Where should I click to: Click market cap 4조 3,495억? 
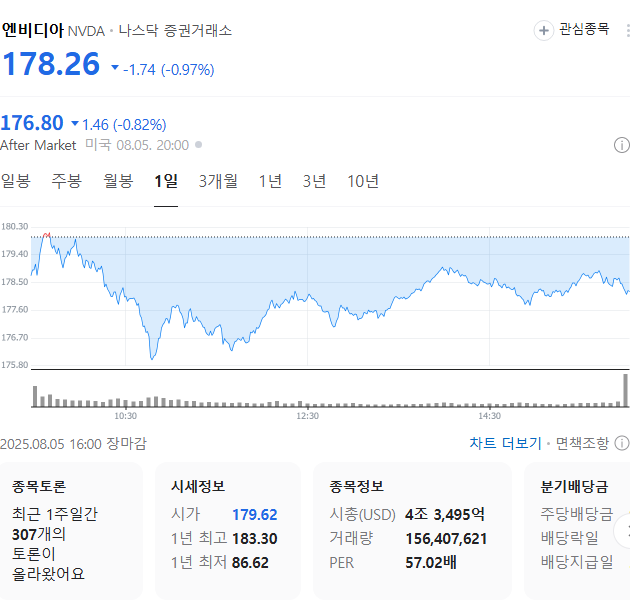pos(445,514)
